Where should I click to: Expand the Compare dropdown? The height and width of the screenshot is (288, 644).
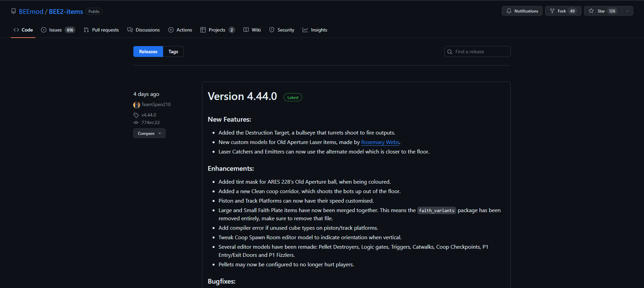pyautogui.click(x=149, y=133)
